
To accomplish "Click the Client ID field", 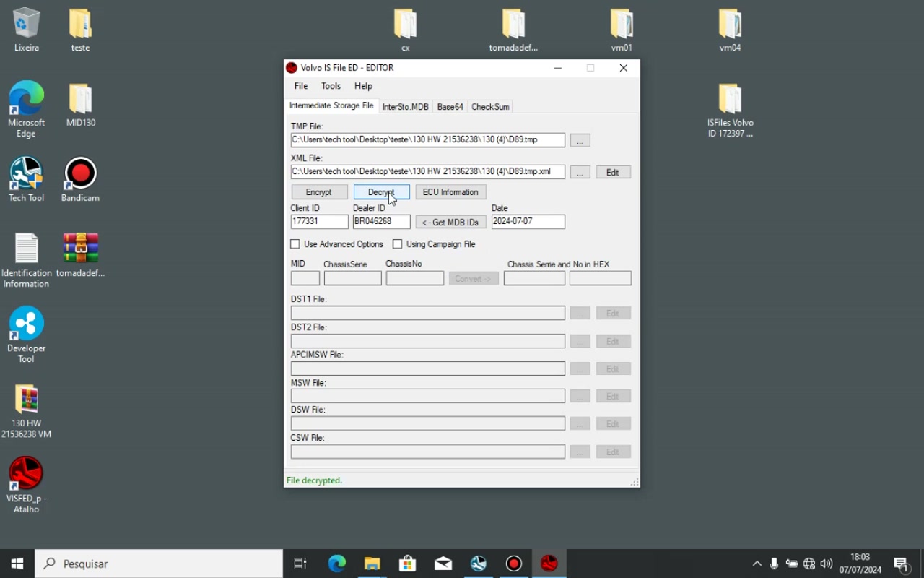I will [x=320, y=222].
